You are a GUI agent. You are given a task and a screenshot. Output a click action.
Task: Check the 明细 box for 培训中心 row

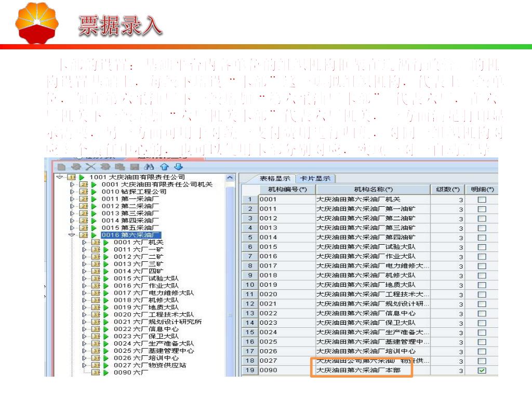(x=482, y=352)
